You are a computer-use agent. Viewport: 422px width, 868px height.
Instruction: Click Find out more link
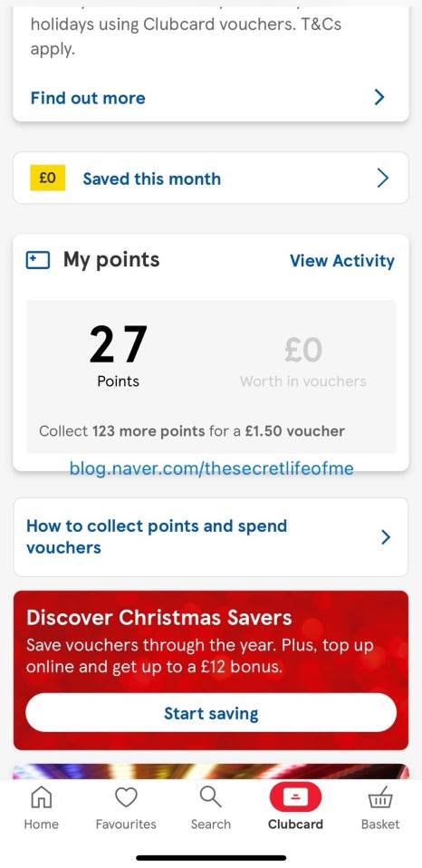(x=88, y=98)
